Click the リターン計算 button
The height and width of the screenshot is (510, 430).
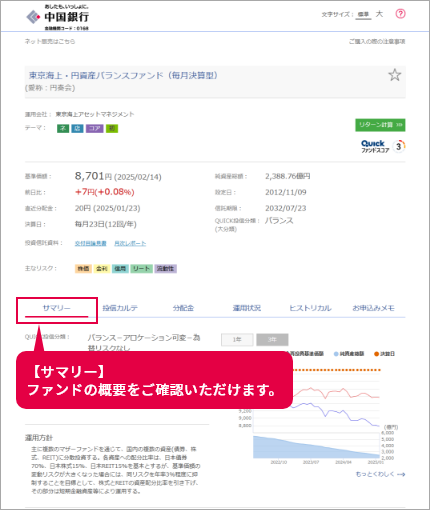pyautogui.click(x=380, y=125)
